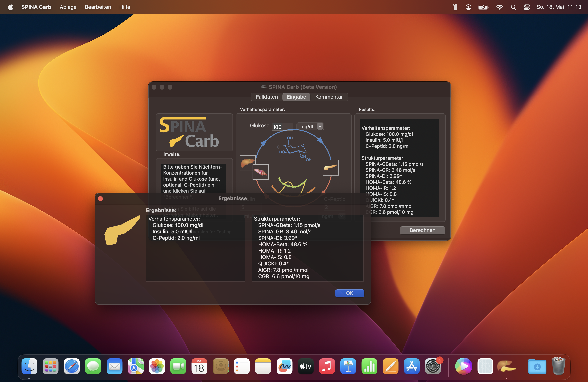
Task: Open Messages from the dock
Action: (93, 366)
